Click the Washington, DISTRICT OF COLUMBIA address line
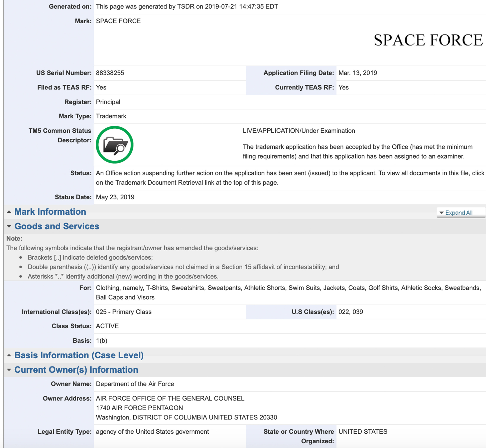 (186, 418)
